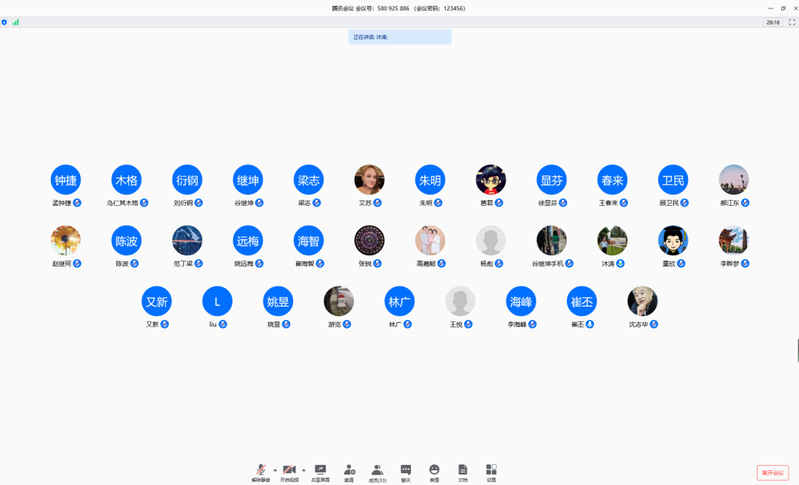Unmute the microphone in the bottom toolbar
The image size is (799, 485).
260,471
